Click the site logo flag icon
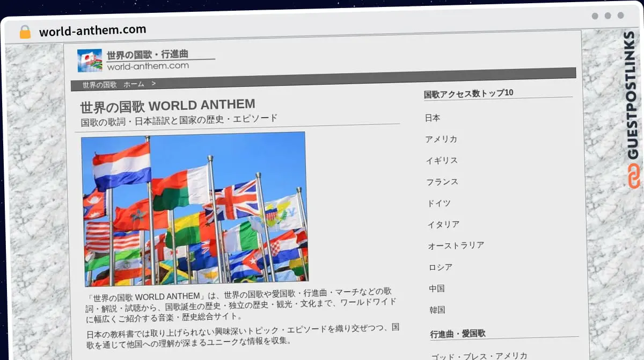Viewport: 644px width, 360px height. (90, 60)
